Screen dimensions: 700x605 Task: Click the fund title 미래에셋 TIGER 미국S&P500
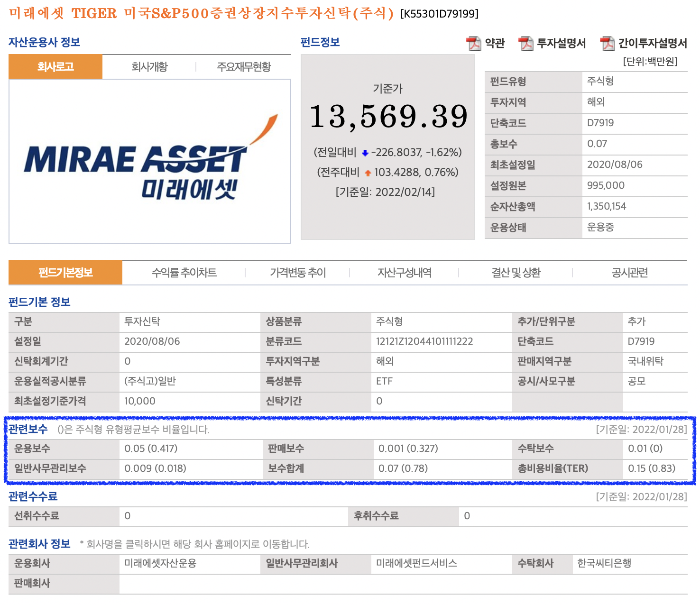point(201,13)
